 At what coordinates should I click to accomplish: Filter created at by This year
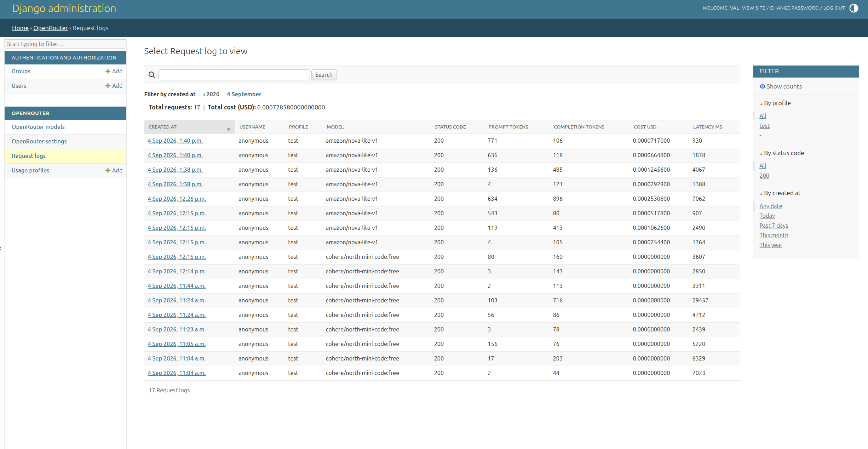click(x=771, y=245)
